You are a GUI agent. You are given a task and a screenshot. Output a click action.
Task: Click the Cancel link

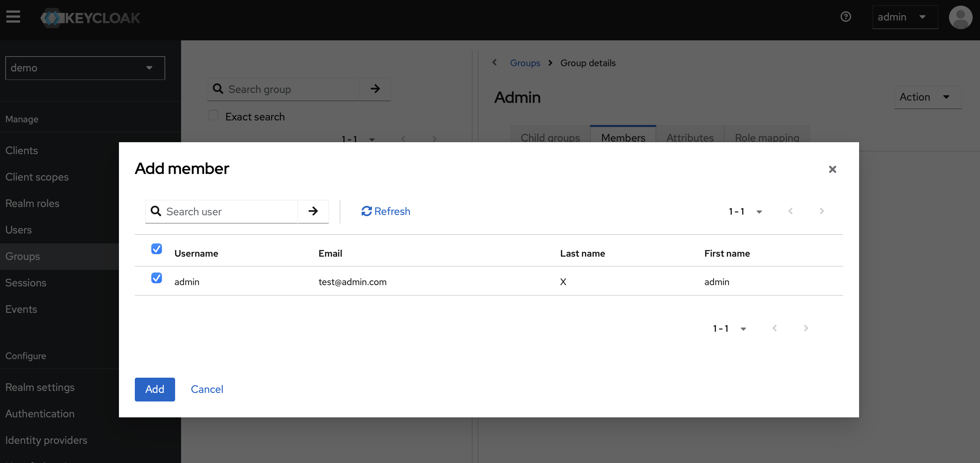[207, 390]
